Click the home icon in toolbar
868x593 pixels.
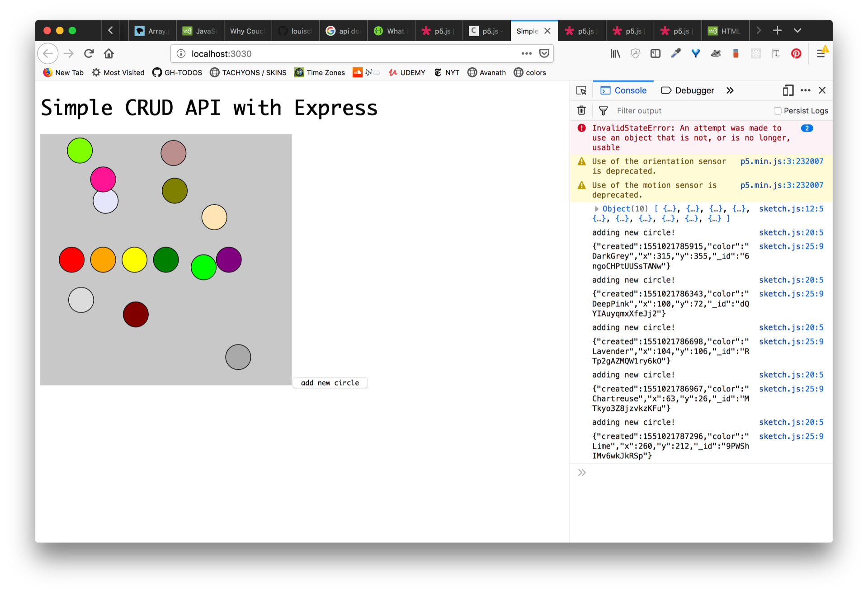click(109, 54)
